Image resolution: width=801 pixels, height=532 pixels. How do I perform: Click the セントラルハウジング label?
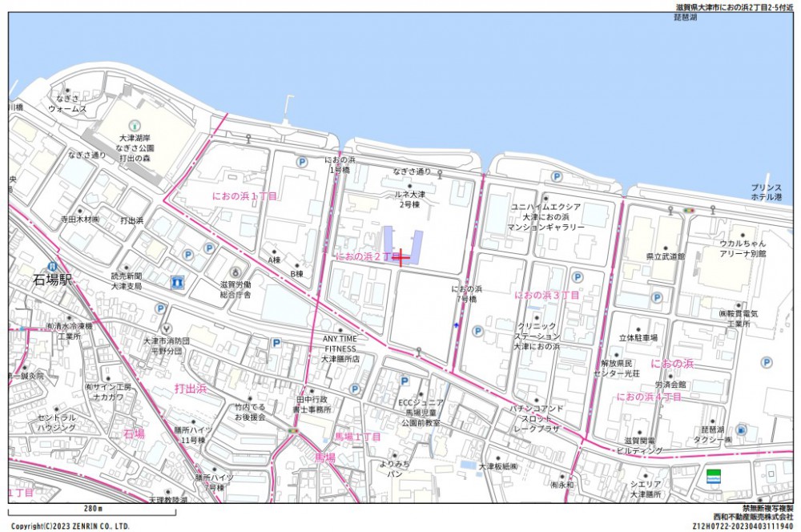tap(56, 423)
